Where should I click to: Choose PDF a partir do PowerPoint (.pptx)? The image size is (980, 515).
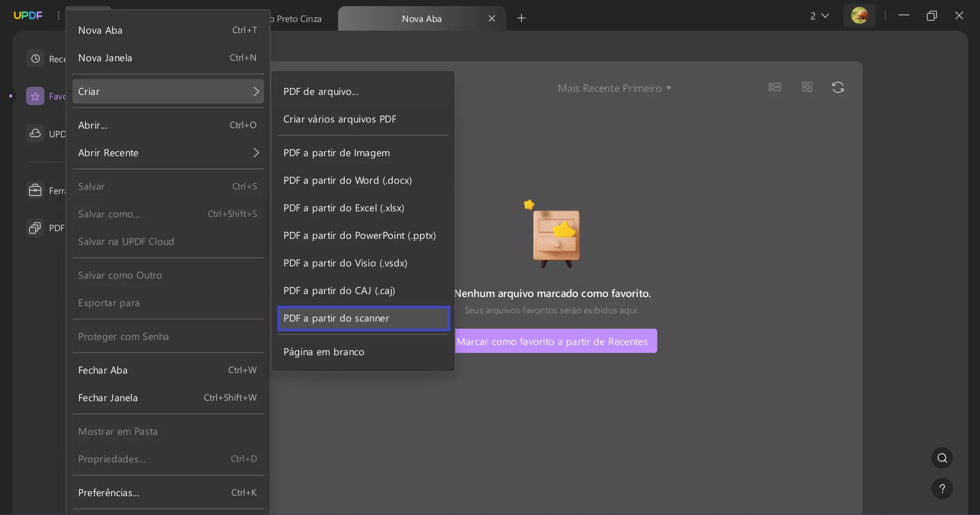(x=363, y=235)
